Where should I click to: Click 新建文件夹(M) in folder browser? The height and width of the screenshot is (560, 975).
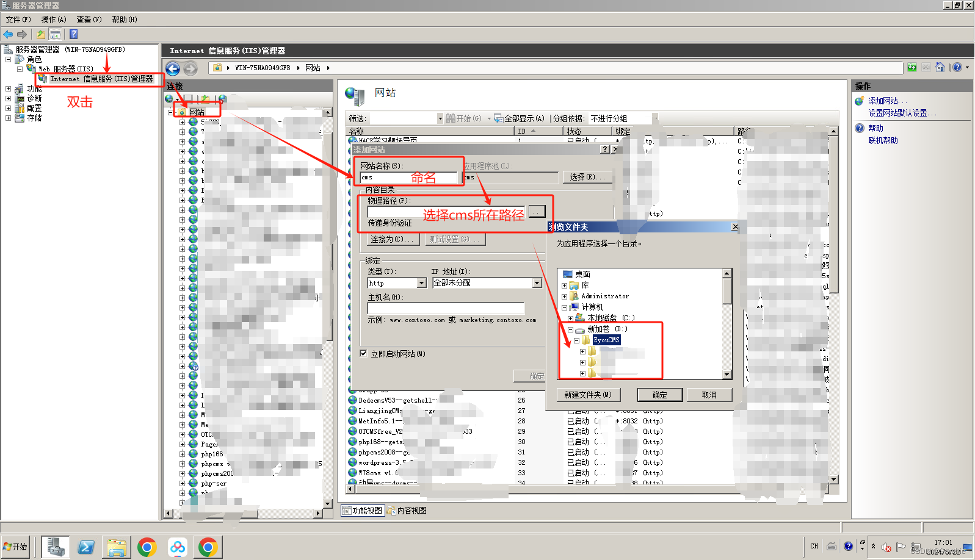point(589,395)
